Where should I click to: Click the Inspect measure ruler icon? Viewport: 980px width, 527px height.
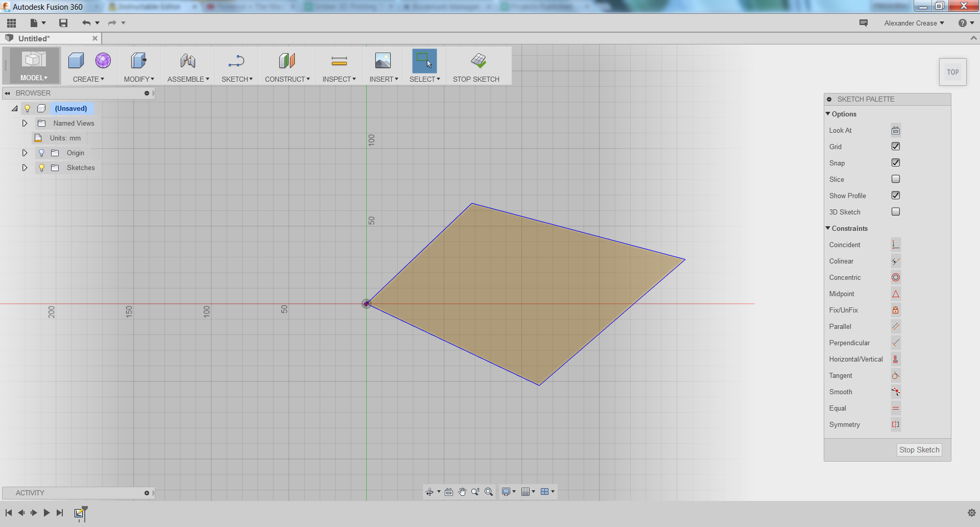click(339, 61)
